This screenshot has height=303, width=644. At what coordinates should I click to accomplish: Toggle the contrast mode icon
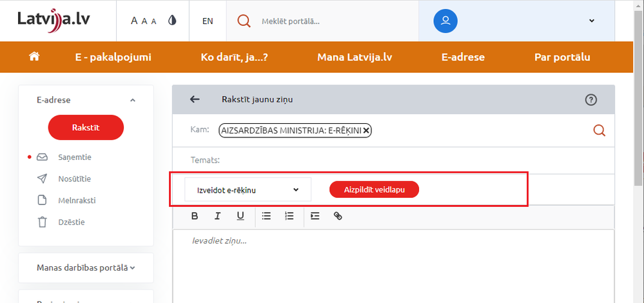pyautogui.click(x=172, y=21)
